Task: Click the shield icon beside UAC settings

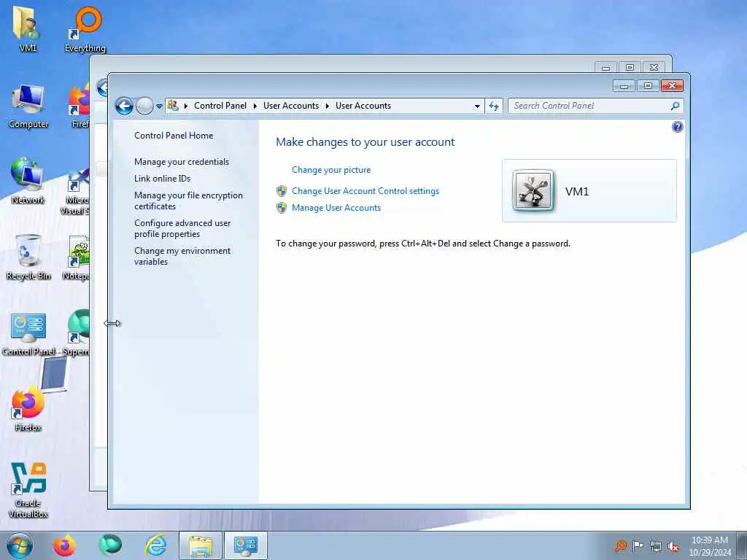Action: tap(282, 191)
